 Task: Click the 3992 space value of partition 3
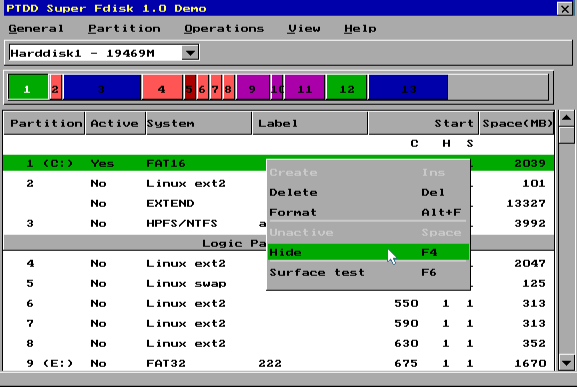[530, 223]
